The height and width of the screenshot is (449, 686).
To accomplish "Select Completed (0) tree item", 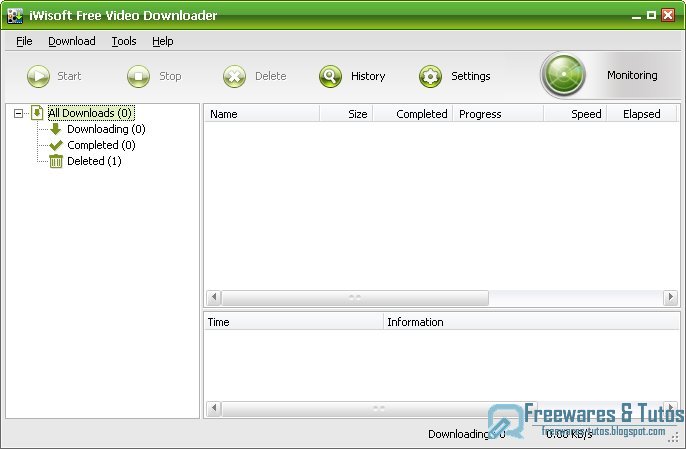I will click(x=101, y=145).
